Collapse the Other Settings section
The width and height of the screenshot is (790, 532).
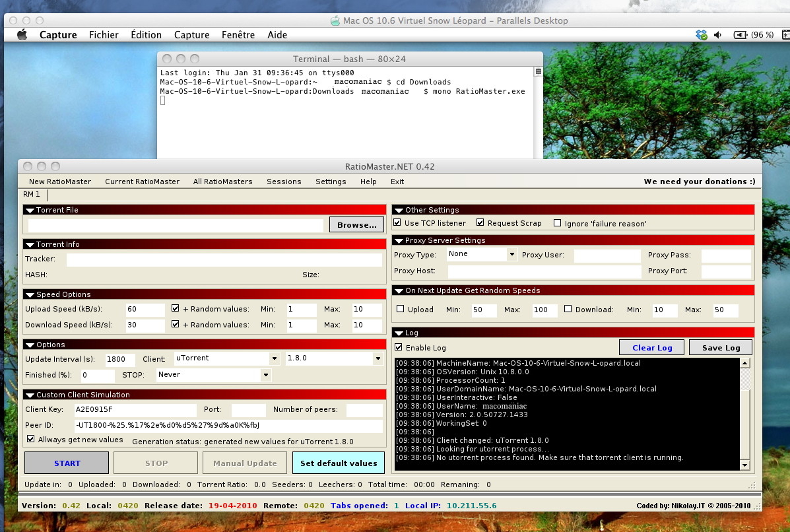[x=399, y=210]
